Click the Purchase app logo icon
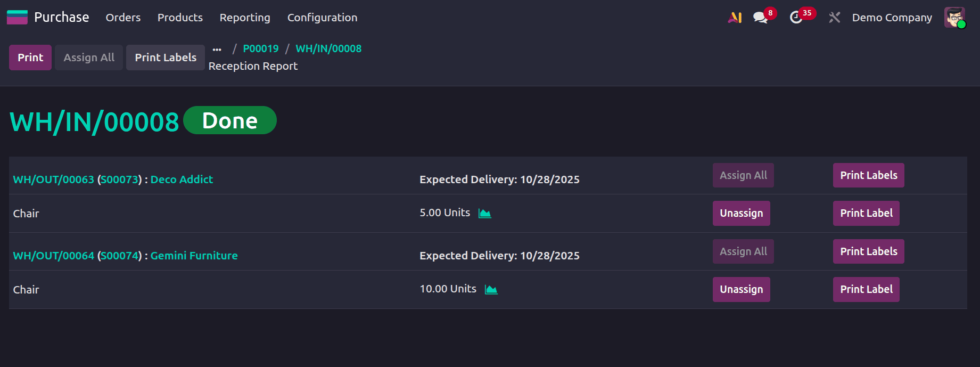The height and width of the screenshot is (367, 980). click(x=17, y=17)
